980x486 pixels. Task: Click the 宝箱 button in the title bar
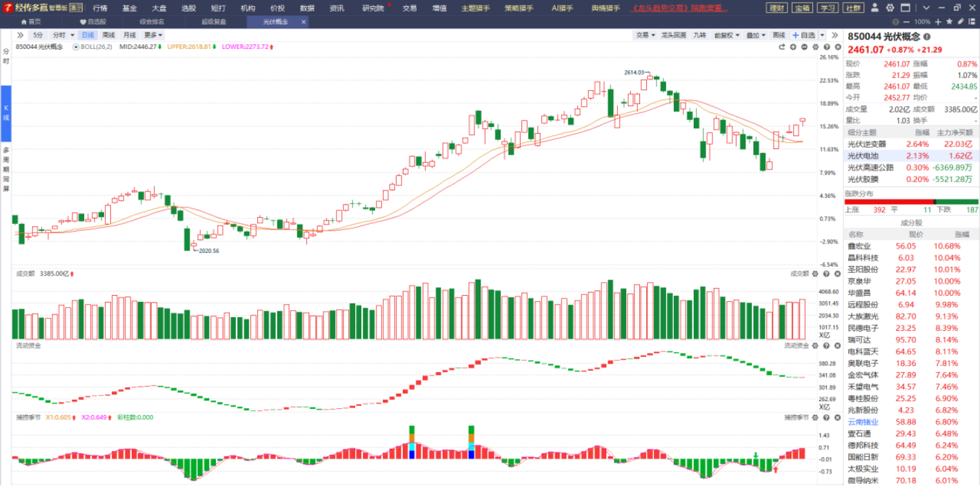tap(801, 8)
